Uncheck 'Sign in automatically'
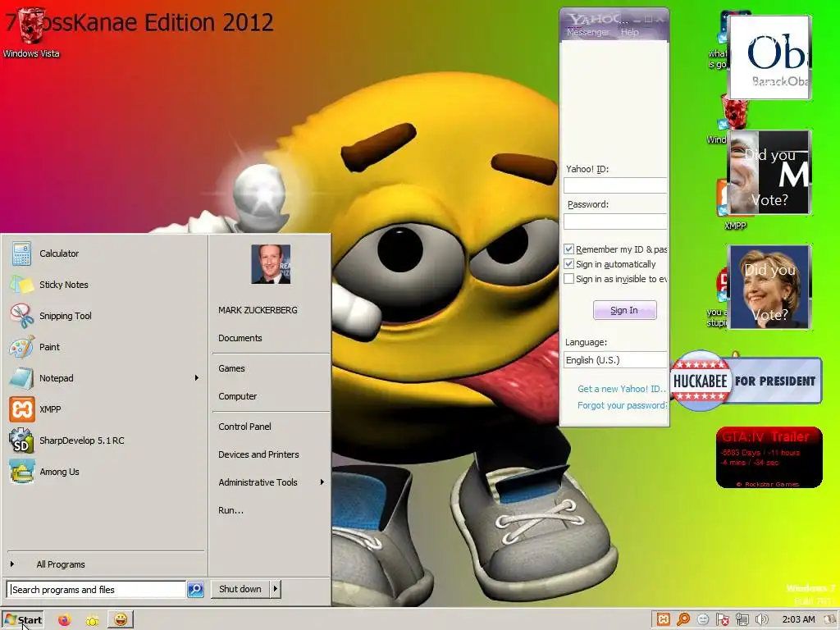Viewport: 840px width, 630px height. click(x=569, y=264)
